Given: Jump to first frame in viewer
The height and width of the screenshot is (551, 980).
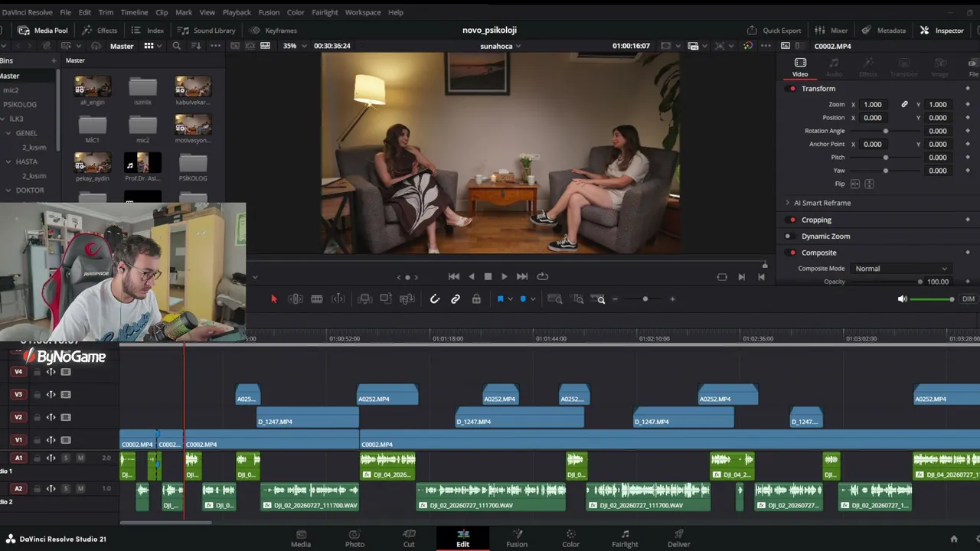Looking at the screenshot, I should click(454, 276).
